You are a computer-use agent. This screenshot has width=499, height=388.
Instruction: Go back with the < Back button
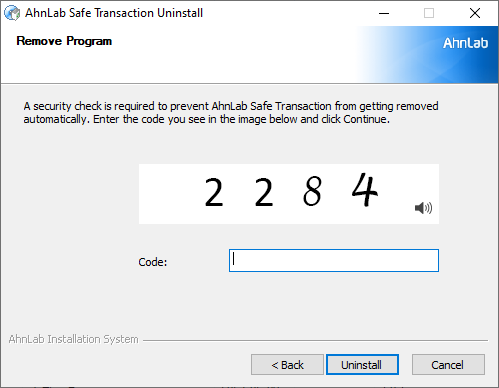coord(287,365)
